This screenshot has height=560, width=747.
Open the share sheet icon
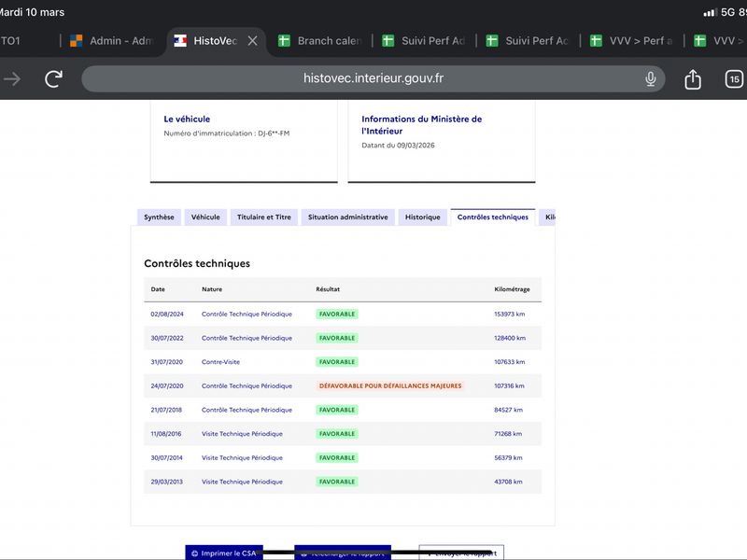tap(693, 79)
